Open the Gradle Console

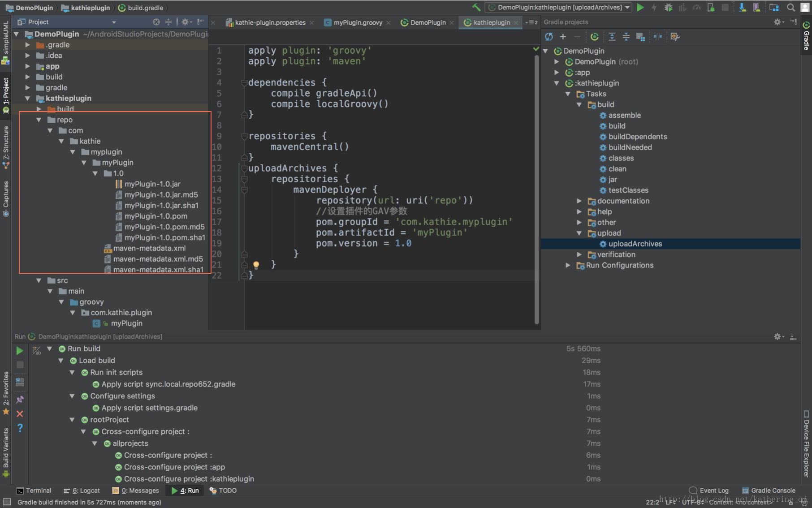769,491
